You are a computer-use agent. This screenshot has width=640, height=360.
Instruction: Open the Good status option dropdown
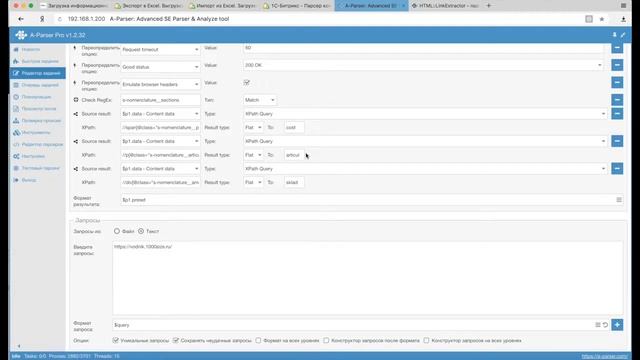160,67
